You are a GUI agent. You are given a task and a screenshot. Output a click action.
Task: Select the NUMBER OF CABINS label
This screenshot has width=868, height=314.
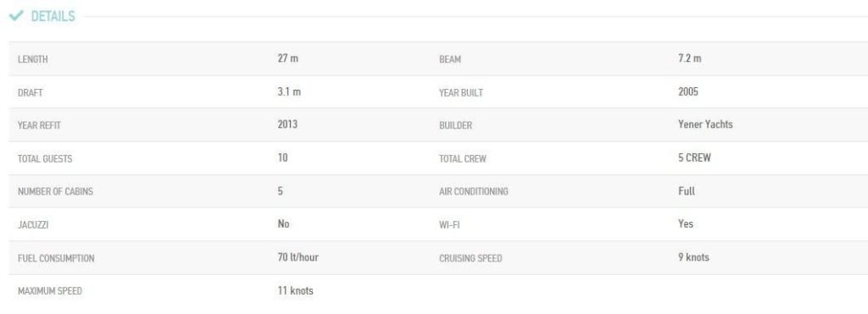(55, 192)
